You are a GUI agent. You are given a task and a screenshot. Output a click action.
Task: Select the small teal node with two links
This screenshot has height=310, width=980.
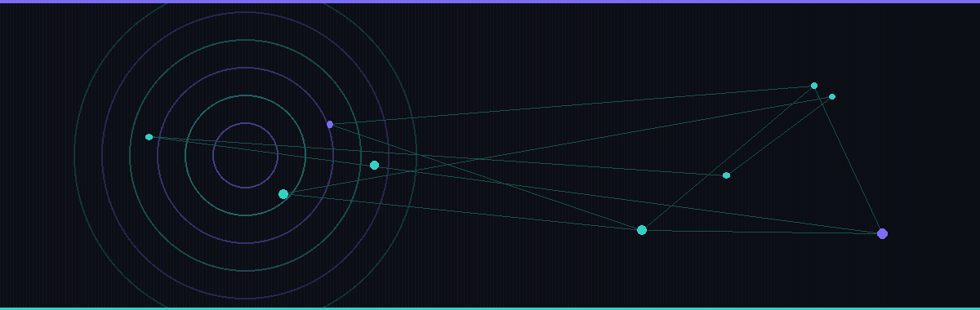click(726, 175)
